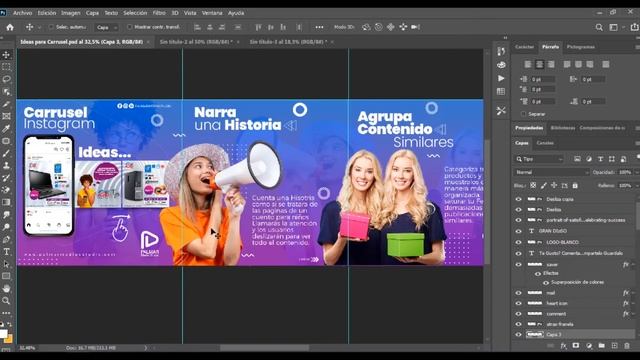Select the Clone Stamp tool
The image size is (640, 360).
tap(6, 166)
